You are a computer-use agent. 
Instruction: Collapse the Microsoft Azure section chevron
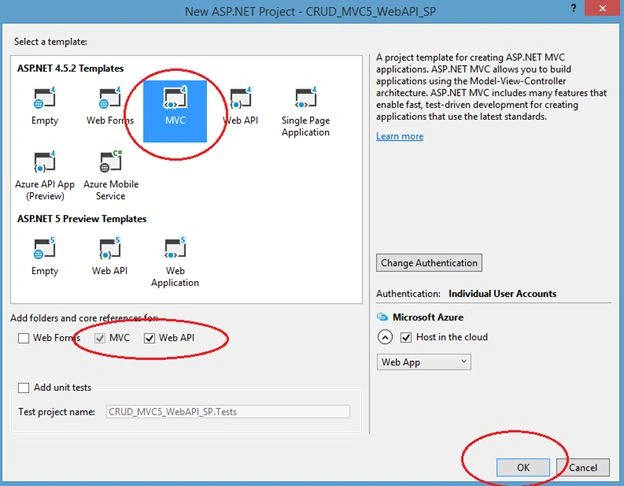pos(385,337)
